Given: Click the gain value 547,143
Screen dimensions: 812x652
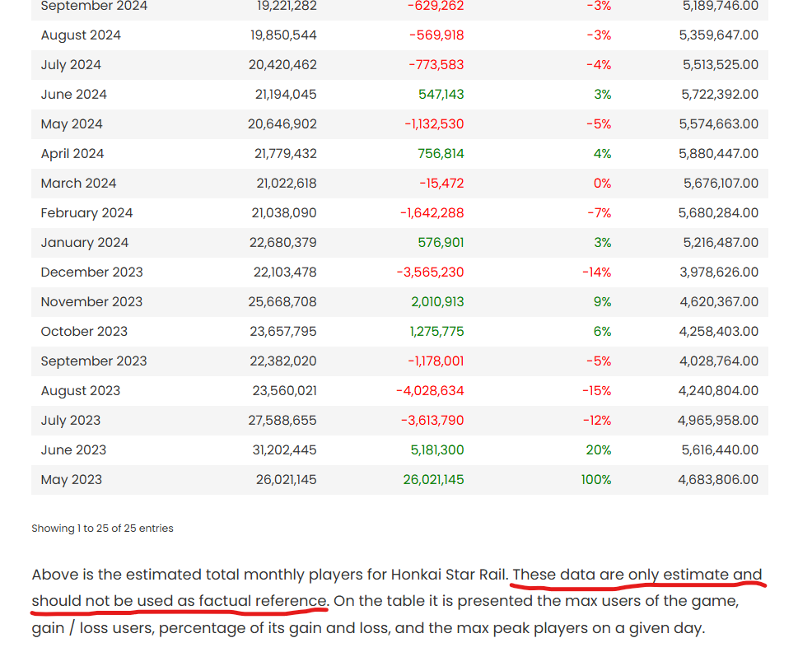Looking at the screenshot, I should click(441, 94).
